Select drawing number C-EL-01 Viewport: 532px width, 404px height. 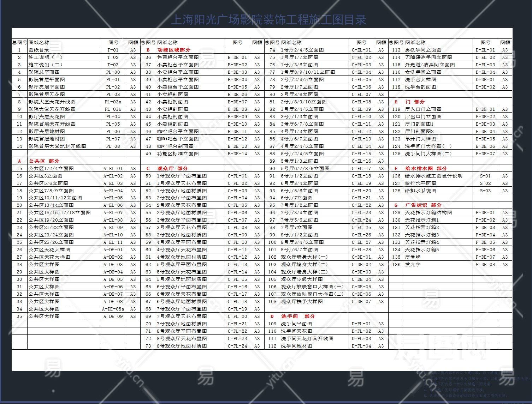click(361, 50)
